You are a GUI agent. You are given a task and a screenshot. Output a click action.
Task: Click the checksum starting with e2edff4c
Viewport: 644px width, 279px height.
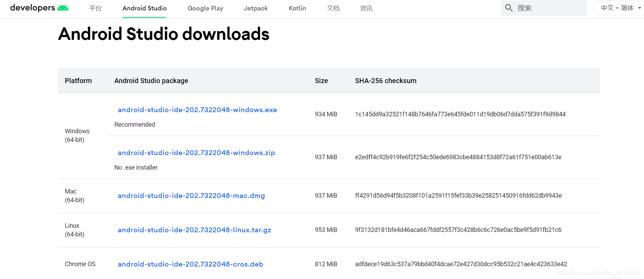458,157
